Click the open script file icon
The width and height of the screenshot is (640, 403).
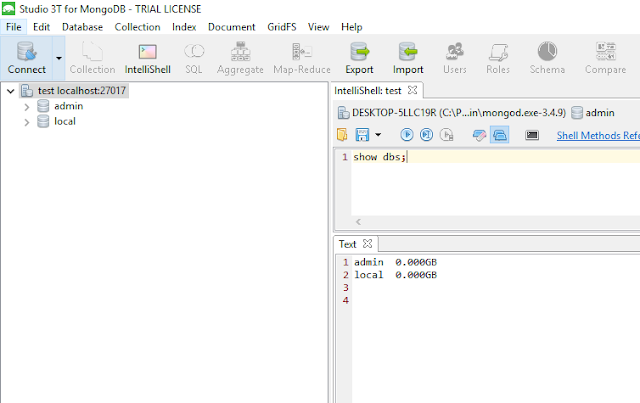click(x=342, y=135)
